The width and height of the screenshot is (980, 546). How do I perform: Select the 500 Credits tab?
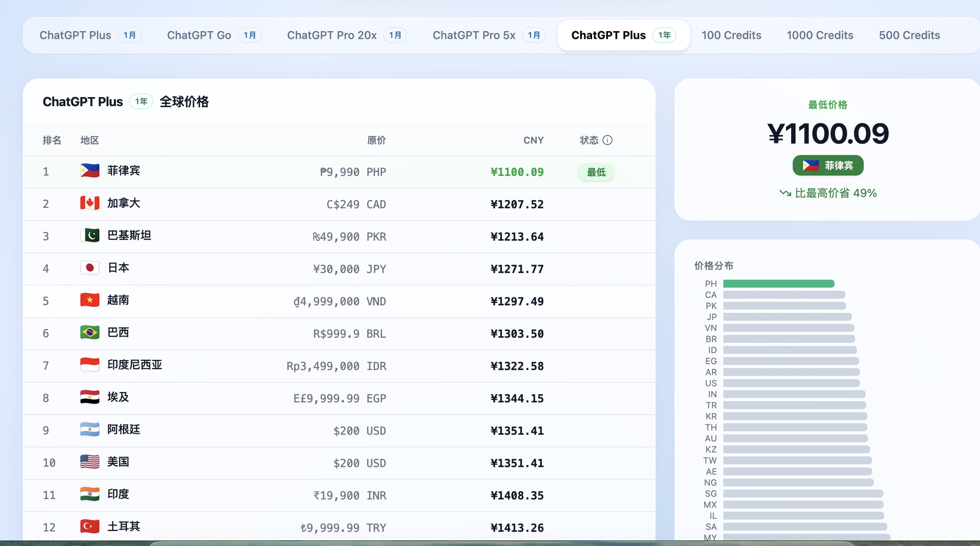[x=909, y=35]
